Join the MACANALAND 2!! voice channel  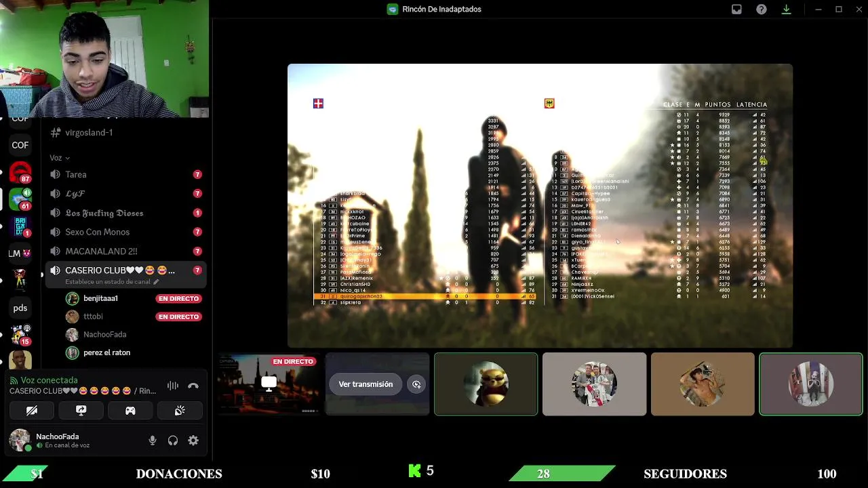(125, 251)
